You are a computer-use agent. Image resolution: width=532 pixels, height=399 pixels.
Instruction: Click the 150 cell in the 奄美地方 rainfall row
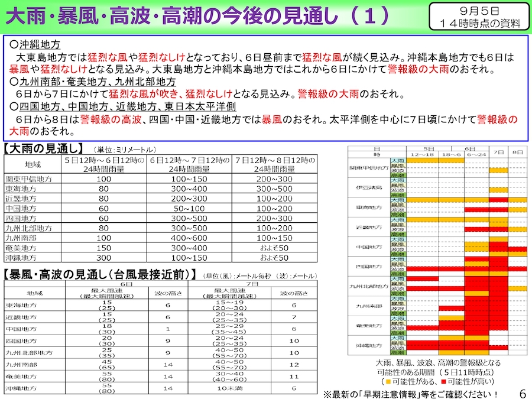(104, 248)
